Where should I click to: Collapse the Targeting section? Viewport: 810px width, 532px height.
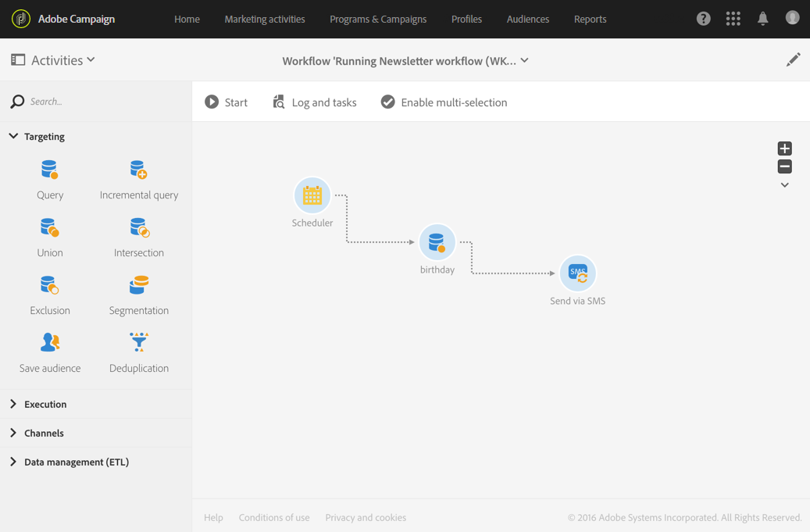click(13, 137)
